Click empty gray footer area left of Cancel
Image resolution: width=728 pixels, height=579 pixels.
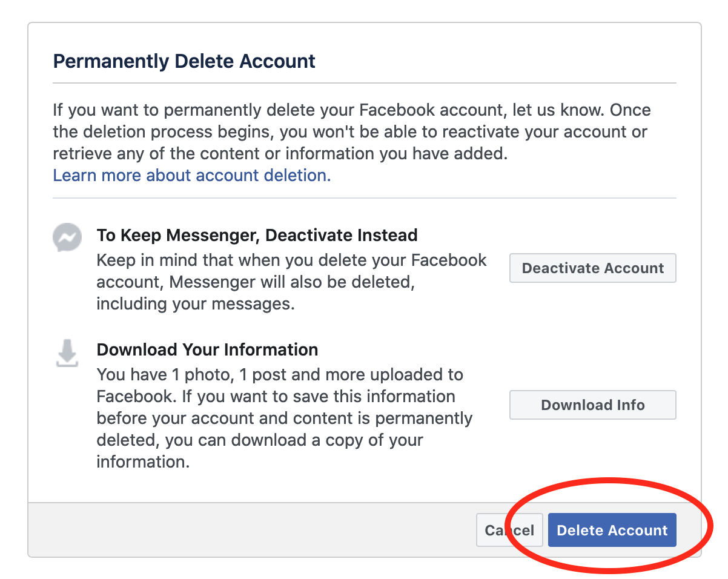pyautogui.click(x=251, y=530)
